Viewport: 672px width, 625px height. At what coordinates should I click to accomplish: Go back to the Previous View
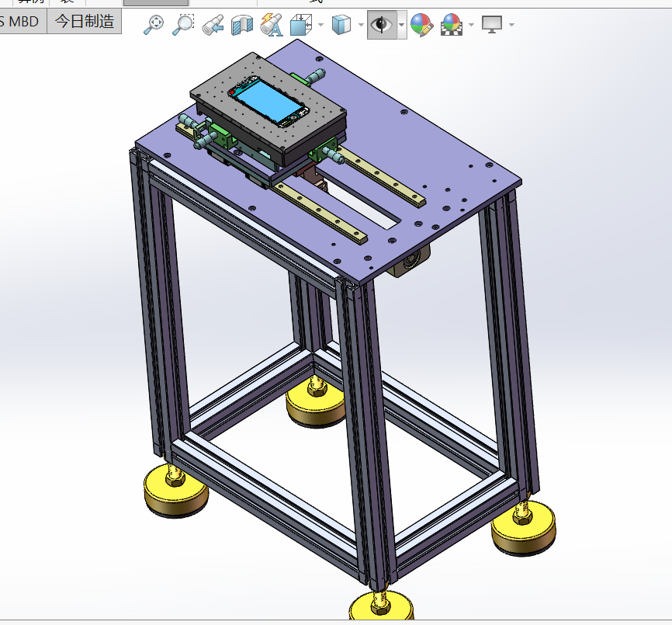pos(213,24)
